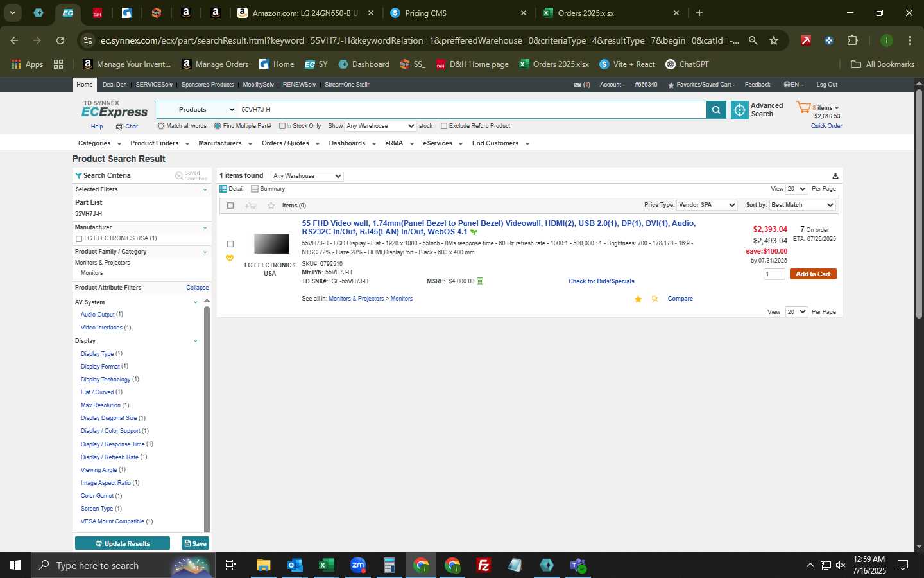Open Dashboards menu
The image size is (924, 578).
tap(352, 143)
